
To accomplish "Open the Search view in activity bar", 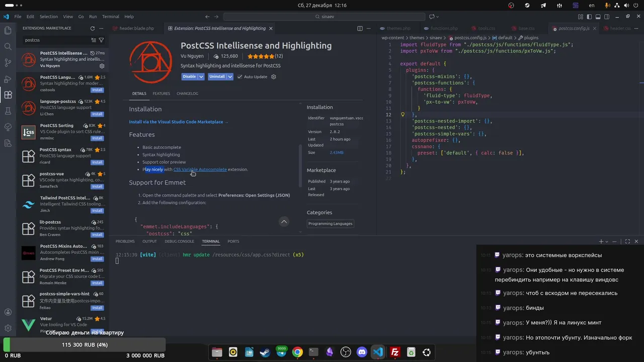I will [x=8, y=46].
